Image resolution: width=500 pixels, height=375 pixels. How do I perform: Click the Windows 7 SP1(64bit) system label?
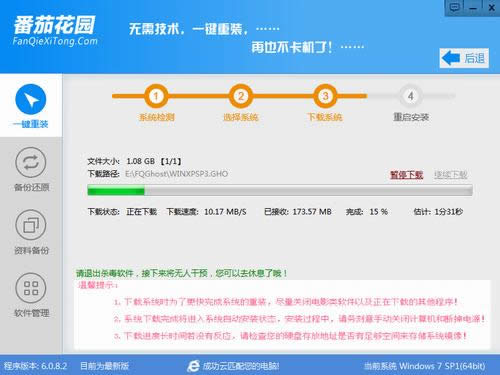click(x=442, y=366)
